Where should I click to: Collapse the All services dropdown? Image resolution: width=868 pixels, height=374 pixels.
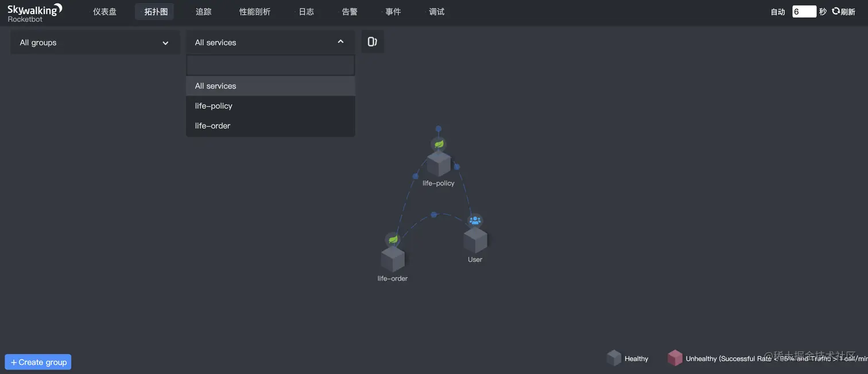click(x=270, y=42)
